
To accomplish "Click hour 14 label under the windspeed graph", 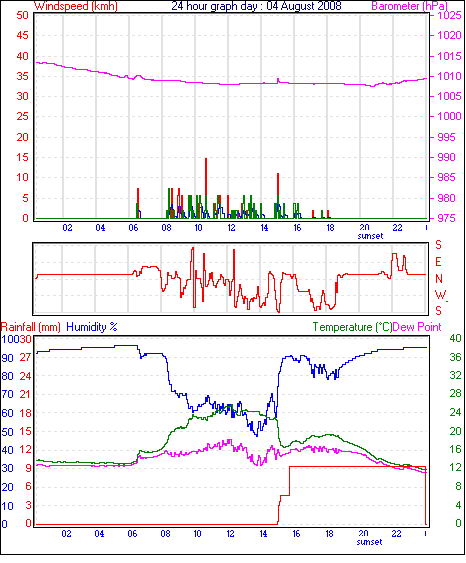I will tap(264, 228).
